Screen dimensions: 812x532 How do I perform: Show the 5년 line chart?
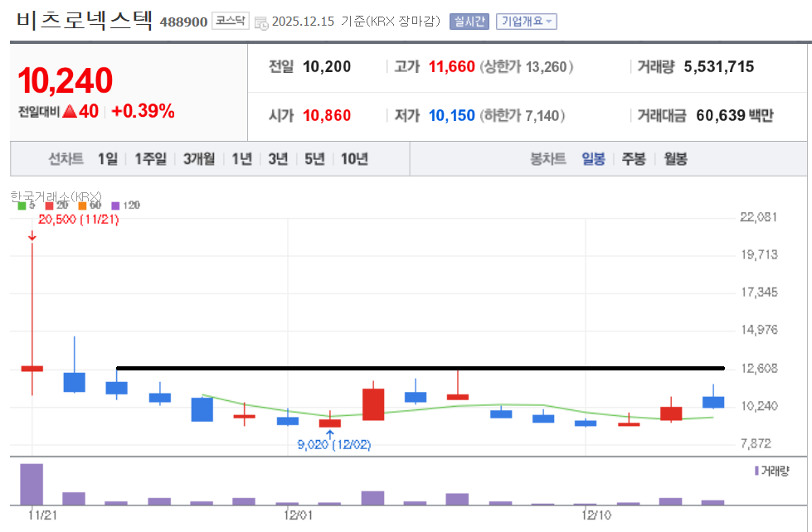click(314, 159)
